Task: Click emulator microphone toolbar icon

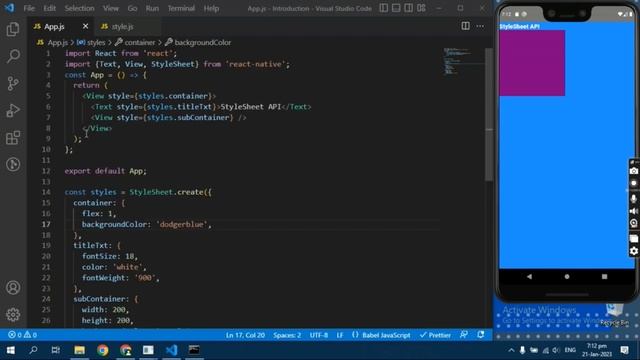Action: click(633, 198)
